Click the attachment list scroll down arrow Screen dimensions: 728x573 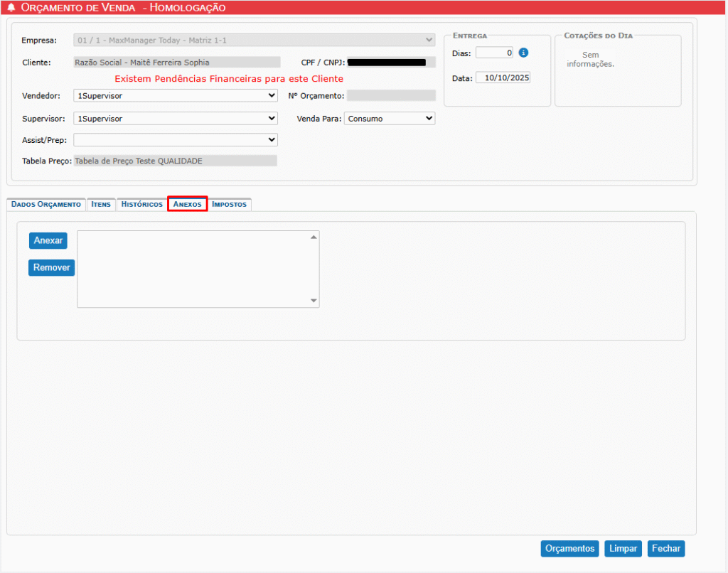point(314,301)
